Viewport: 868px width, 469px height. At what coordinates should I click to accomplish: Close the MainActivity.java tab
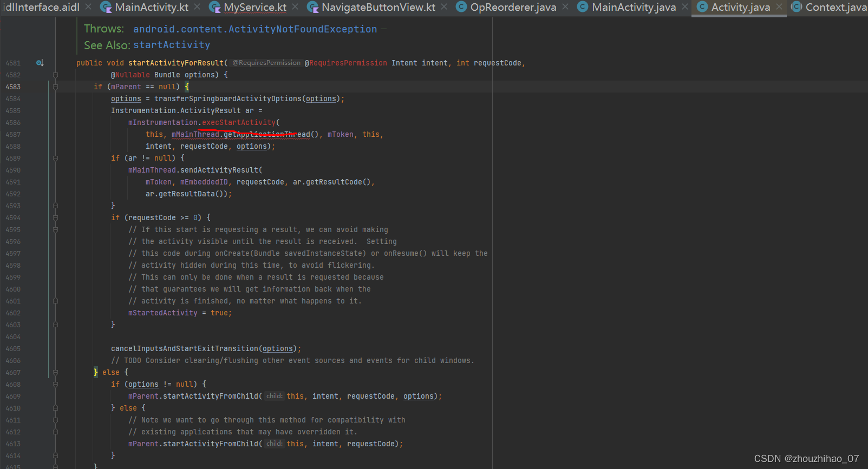pos(685,7)
